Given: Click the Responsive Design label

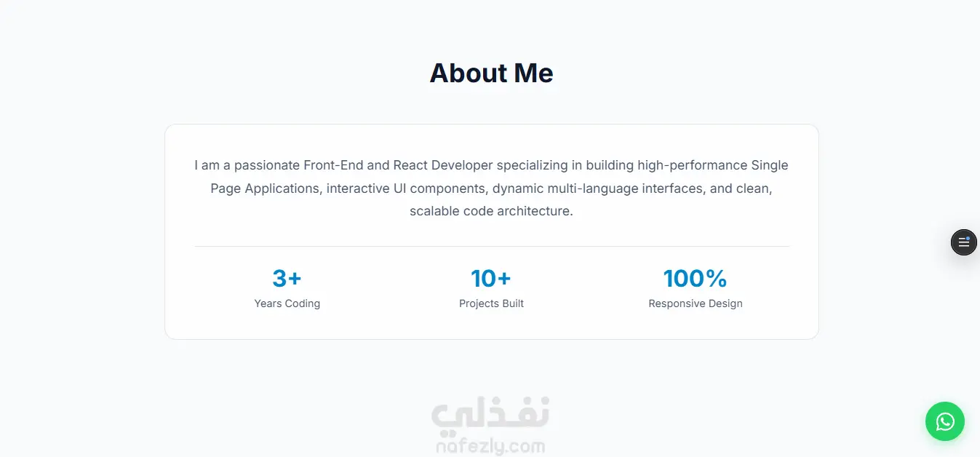Looking at the screenshot, I should 695,303.
